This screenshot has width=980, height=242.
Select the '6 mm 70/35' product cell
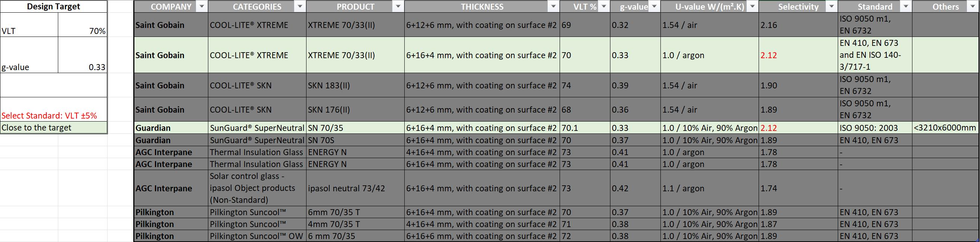coord(355,236)
